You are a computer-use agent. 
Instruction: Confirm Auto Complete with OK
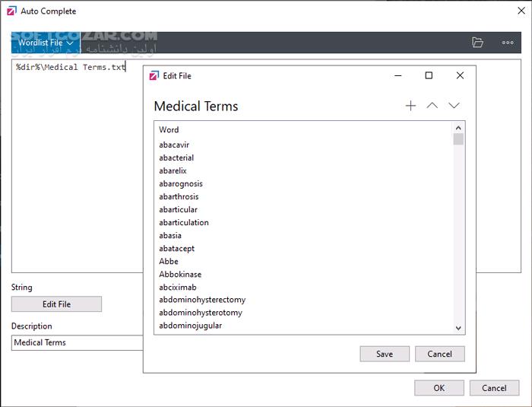point(439,388)
